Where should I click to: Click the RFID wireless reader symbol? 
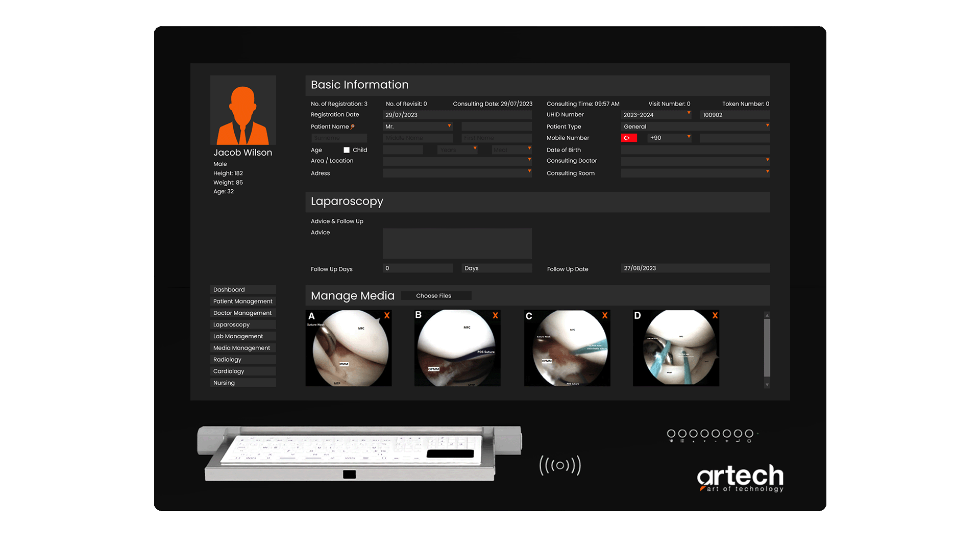(x=560, y=465)
